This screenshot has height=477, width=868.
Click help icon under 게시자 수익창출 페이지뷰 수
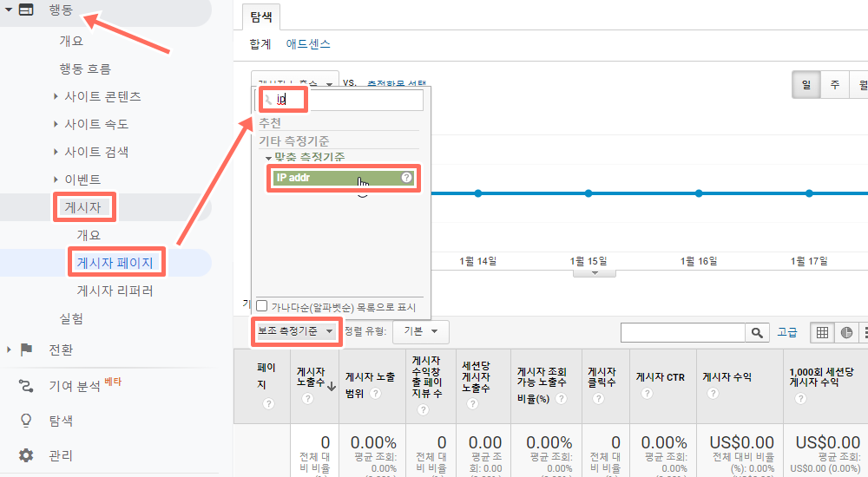point(424,409)
